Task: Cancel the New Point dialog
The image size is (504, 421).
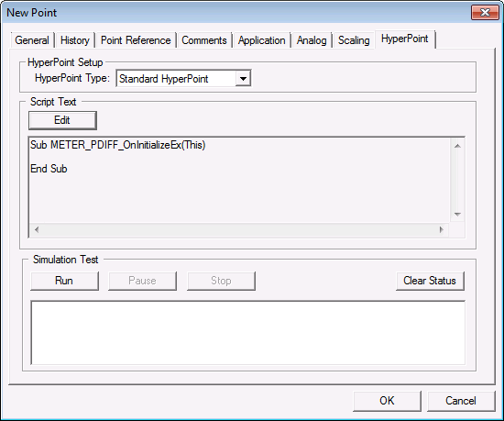Action: [461, 401]
